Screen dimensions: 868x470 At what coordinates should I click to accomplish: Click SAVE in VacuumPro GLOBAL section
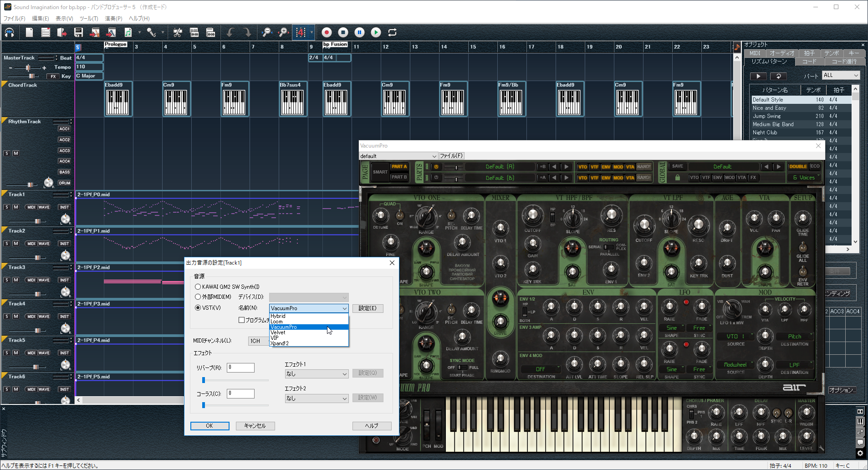[x=678, y=166]
